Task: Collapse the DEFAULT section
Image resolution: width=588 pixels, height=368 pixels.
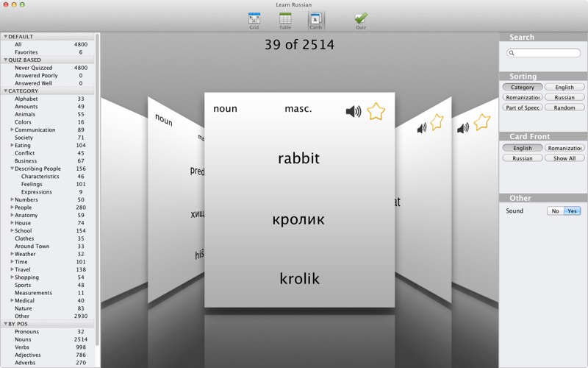Action: pyautogui.click(x=5, y=36)
